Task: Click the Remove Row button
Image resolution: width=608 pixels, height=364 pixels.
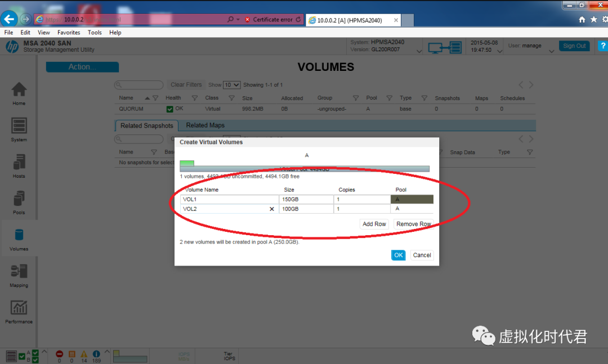Action: (413, 224)
